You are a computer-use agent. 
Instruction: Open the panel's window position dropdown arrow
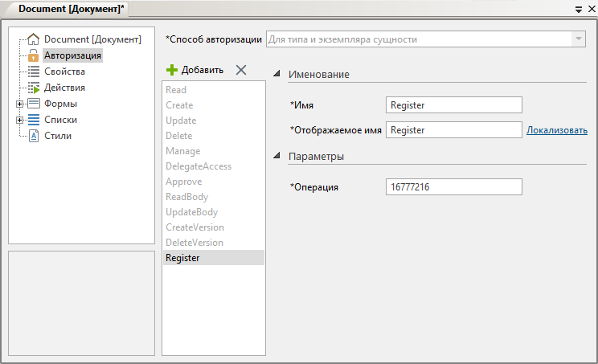(x=579, y=9)
